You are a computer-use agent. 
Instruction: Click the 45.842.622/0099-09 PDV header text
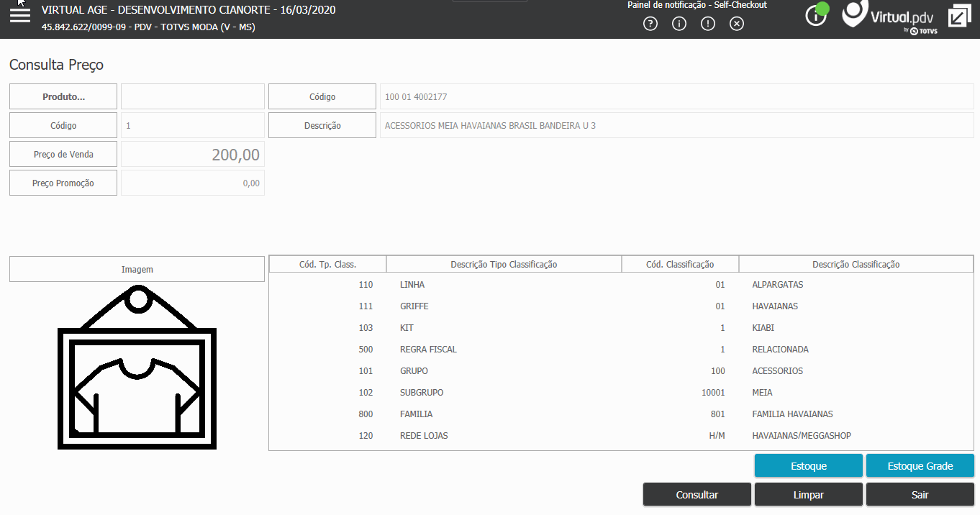coord(148,27)
